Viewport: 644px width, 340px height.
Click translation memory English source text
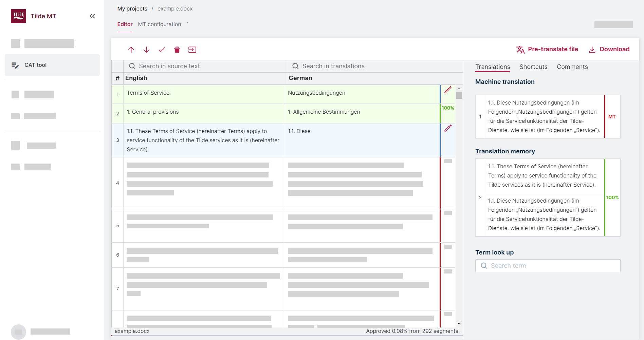pos(544,176)
